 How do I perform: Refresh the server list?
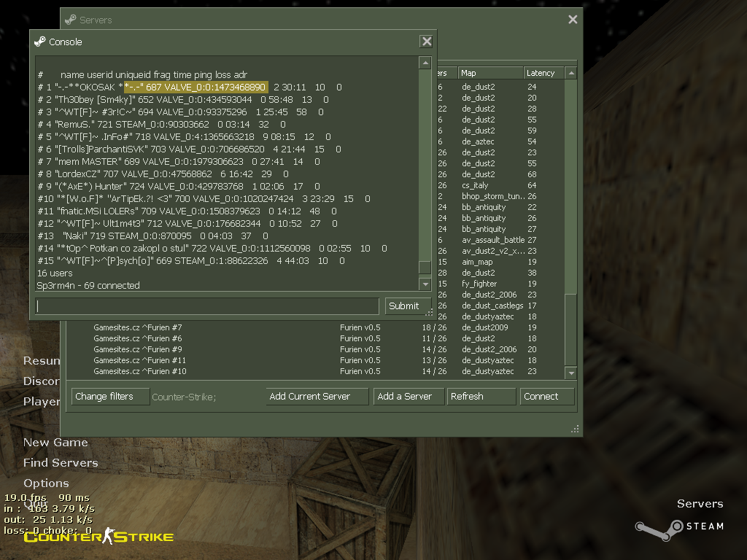[x=481, y=397]
